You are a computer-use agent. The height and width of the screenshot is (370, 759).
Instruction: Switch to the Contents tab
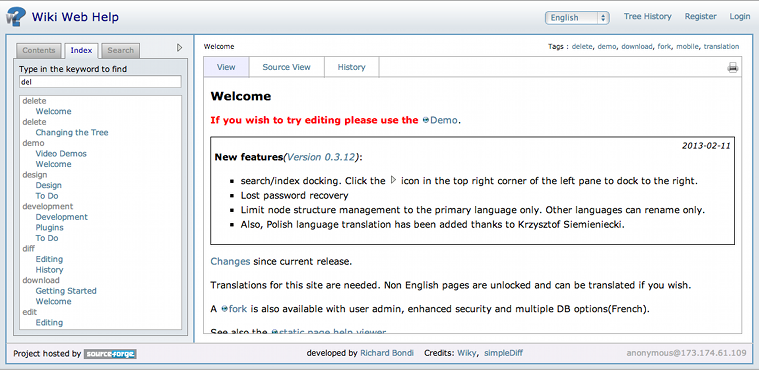(x=39, y=50)
